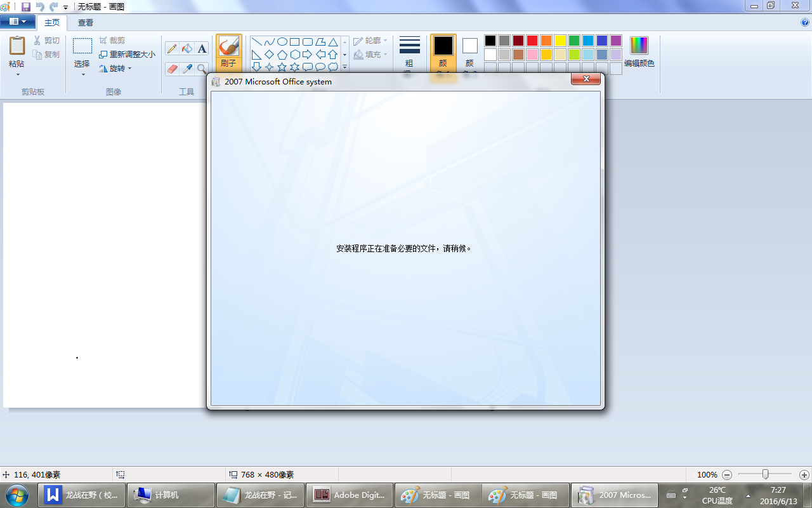Undo the last action in Paint

(x=40, y=7)
